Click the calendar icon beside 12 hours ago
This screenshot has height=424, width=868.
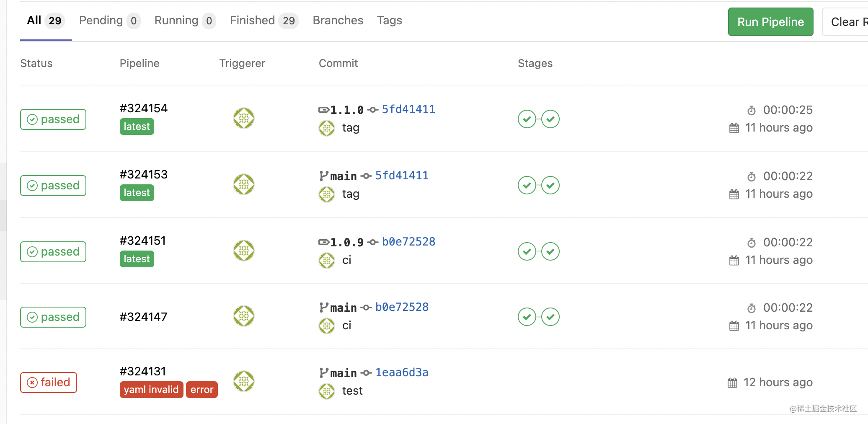coord(732,382)
